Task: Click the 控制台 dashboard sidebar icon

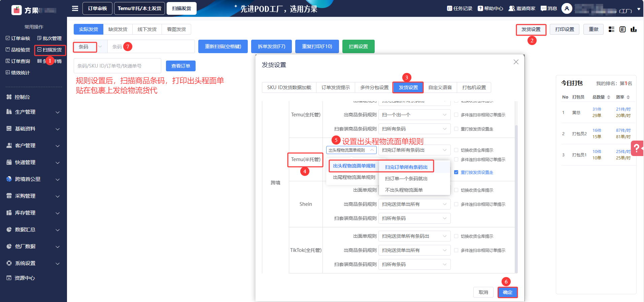Action: 9,97
